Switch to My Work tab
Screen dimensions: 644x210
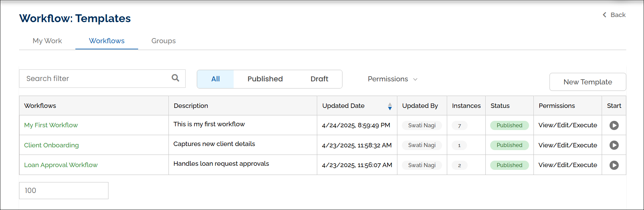47,41
